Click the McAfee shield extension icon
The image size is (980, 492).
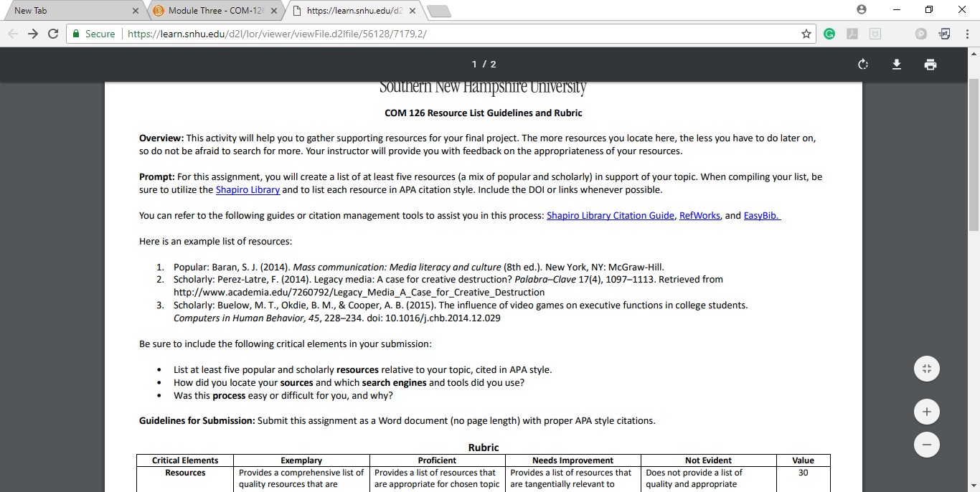click(x=875, y=34)
